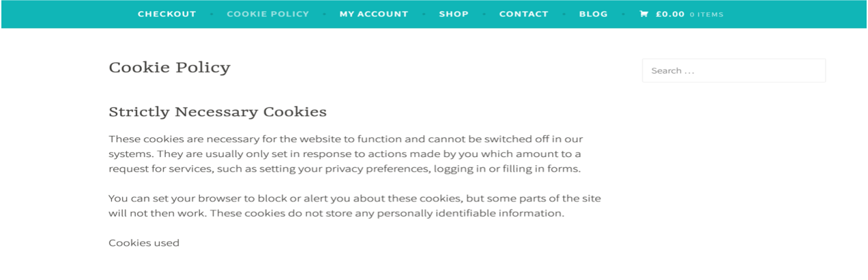Go to the My Account page
Image resolution: width=868 pixels, height=280 pixels.
tap(374, 14)
